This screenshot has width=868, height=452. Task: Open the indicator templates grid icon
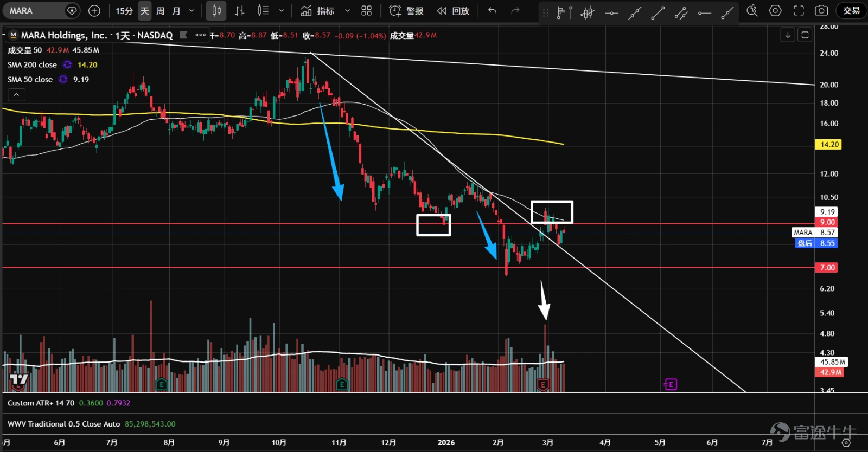coord(367,11)
